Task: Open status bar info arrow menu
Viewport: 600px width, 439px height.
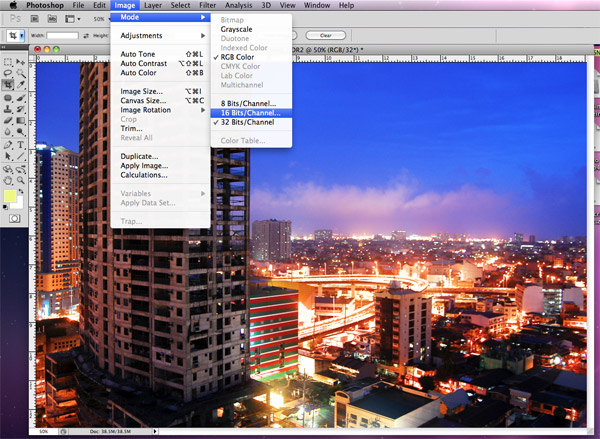Action: 155,431
